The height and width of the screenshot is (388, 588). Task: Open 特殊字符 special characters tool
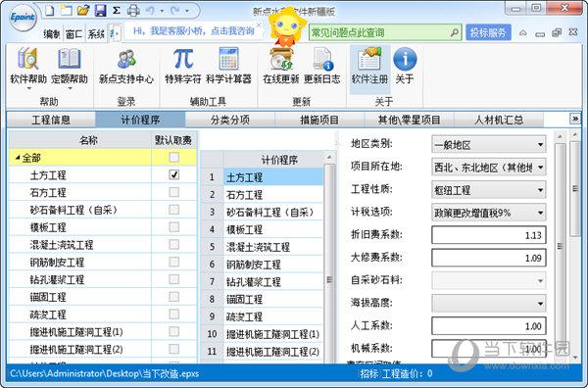183,66
